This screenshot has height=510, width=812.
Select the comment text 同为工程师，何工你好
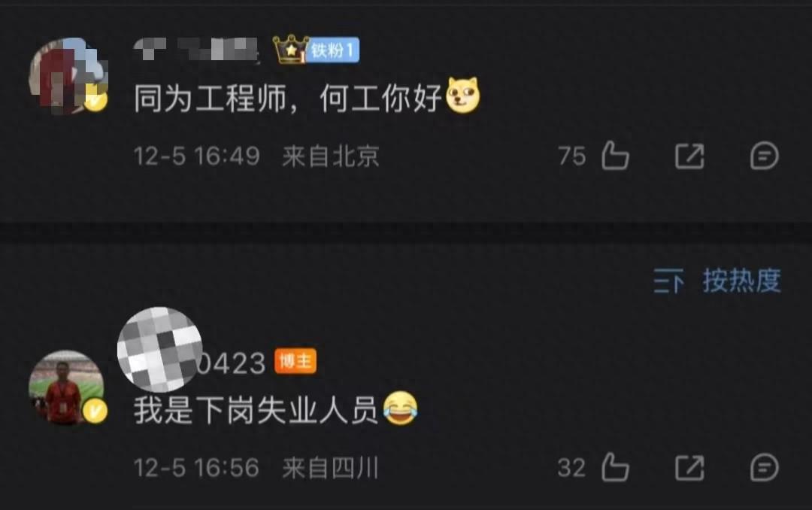click(288, 98)
